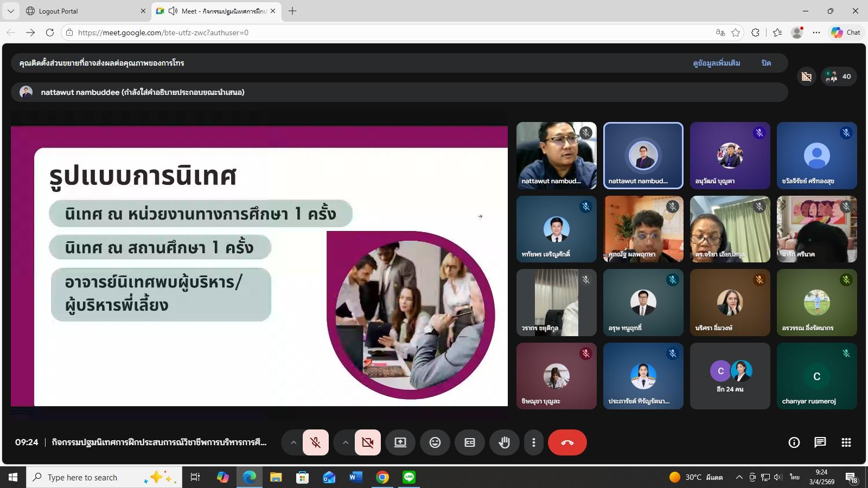Image resolution: width=868 pixels, height=488 pixels.
Task: Click the chanyar rusmeroj participant tile
Action: [x=816, y=376]
